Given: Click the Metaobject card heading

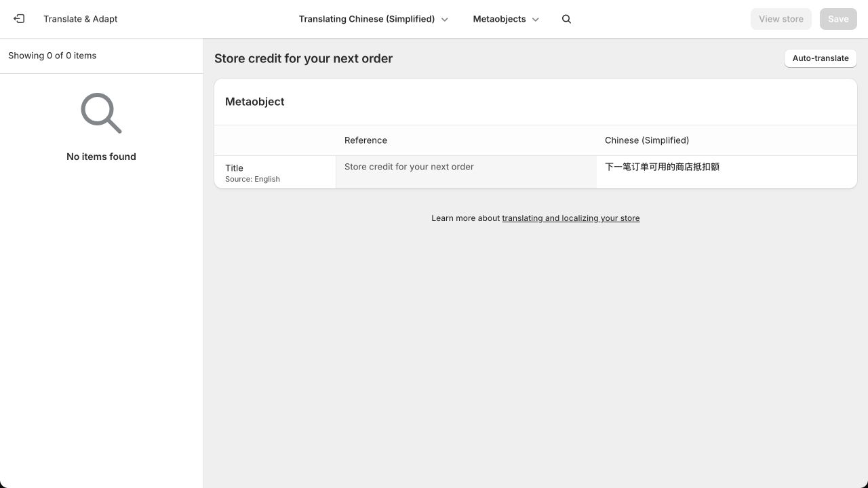Looking at the screenshot, I should [254, 102].
